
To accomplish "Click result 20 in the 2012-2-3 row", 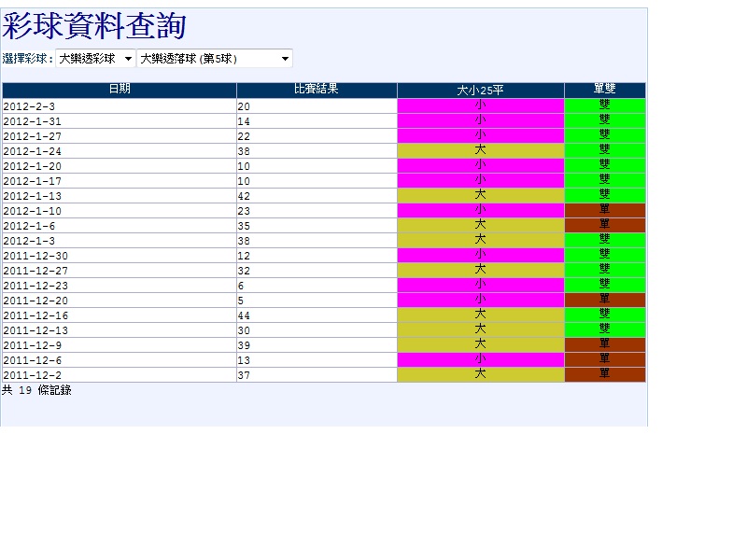I will (317, 106).
